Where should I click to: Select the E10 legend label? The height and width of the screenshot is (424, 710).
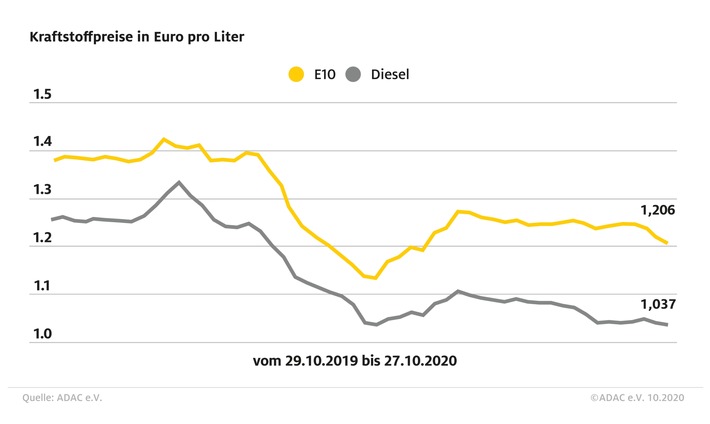325,74
